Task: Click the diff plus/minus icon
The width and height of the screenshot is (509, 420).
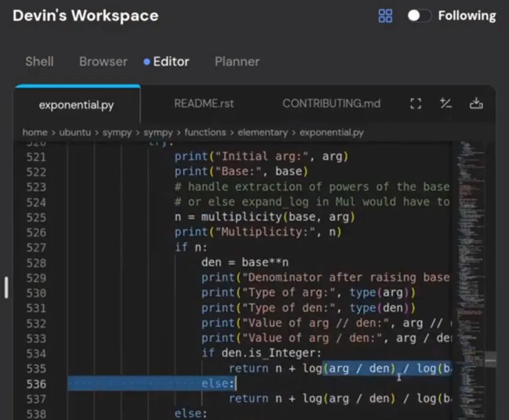Action: click(446, 104)
